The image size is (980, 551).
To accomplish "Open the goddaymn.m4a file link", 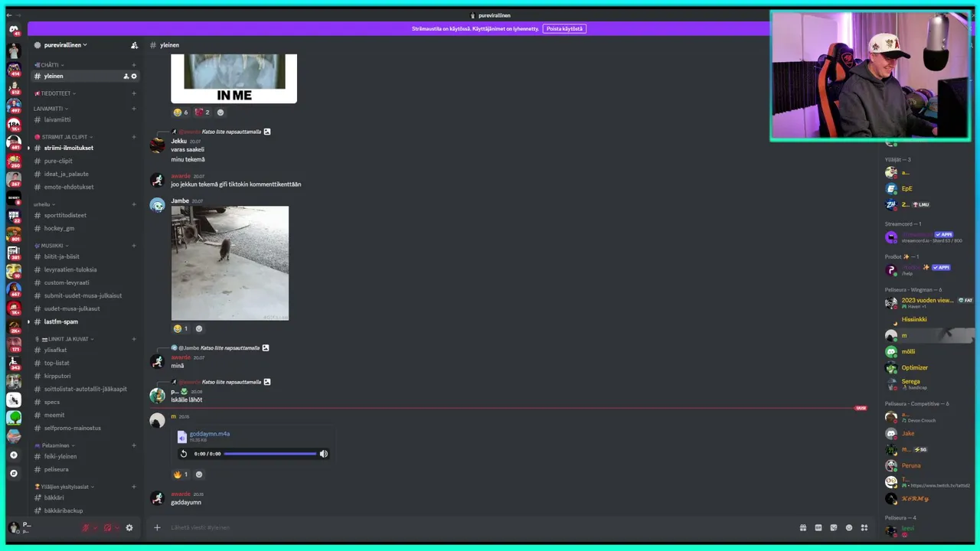I will [210, 434].
